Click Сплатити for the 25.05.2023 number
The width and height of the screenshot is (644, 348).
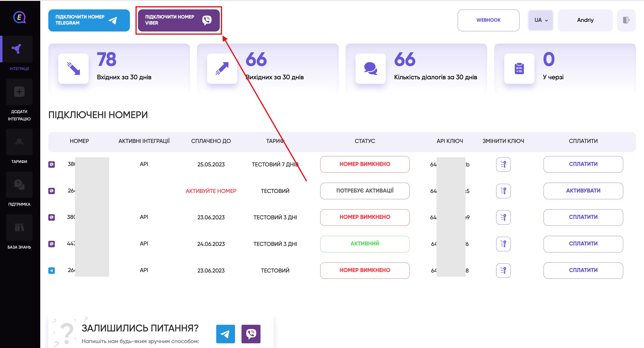(x=583, y=164)
